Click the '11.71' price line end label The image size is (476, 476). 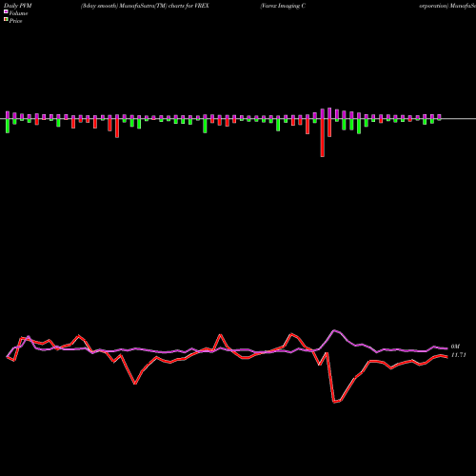click(458, 355)
